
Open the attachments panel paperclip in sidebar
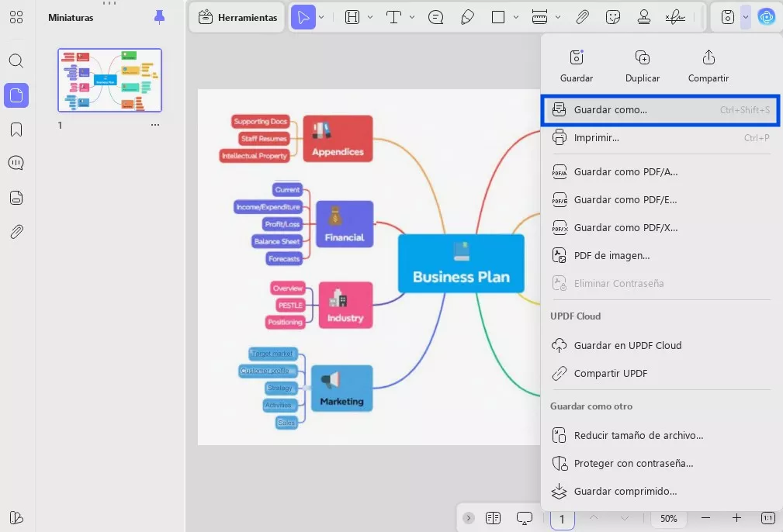16,232
